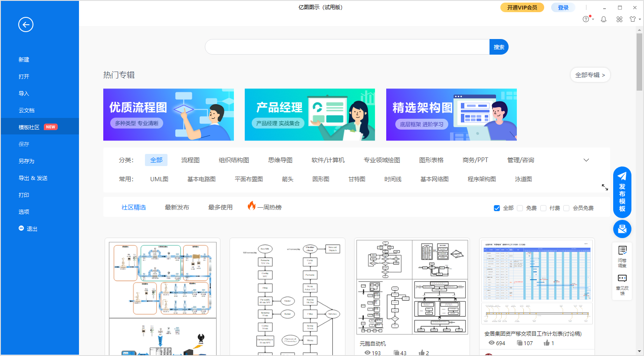The image size is (644, 356).
Task: Open the help question mark icon
Action: tap(586, 19)
